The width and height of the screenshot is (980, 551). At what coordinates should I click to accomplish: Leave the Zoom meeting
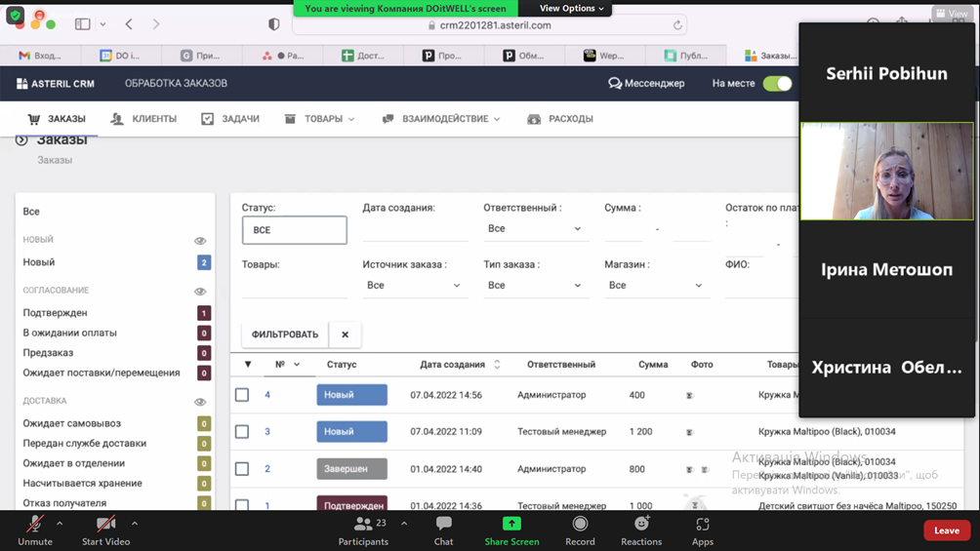click(x=946, y=531)
